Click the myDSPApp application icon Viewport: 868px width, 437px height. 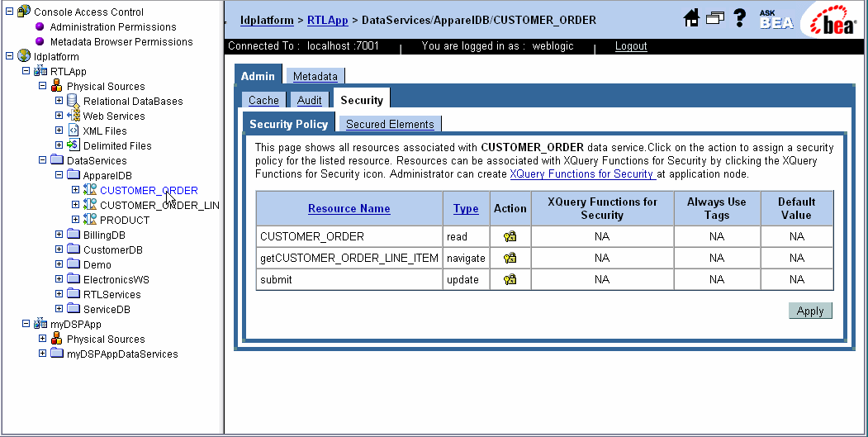[x=40, y=324]
